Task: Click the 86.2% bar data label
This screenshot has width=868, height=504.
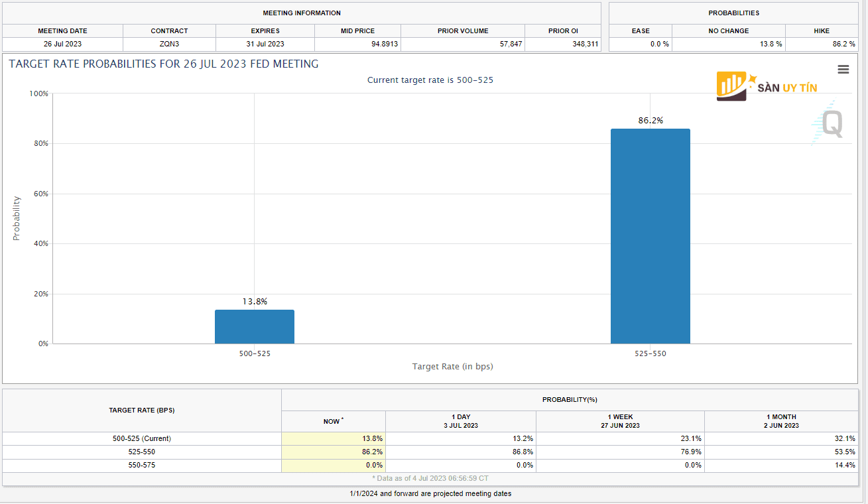Action: [x=651, y=121]
